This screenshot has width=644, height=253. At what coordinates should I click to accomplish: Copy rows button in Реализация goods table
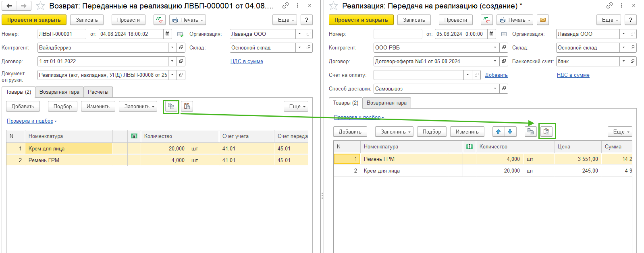531,132
